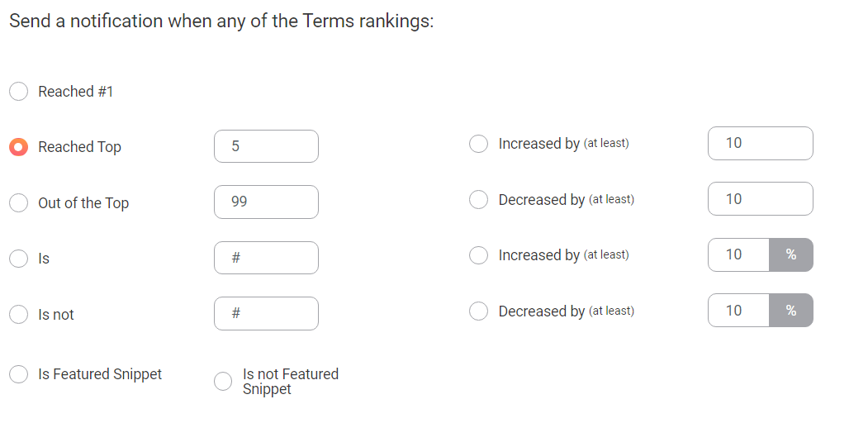Focus the Is rank number field
The image size is (868, 442).
click(x=266, y=258)
